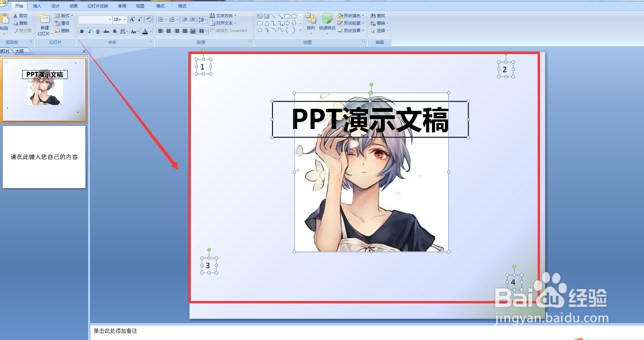Select the straight line shape
Image resolution: width=644 pixels, height=340 pixels.
point(274,16)
